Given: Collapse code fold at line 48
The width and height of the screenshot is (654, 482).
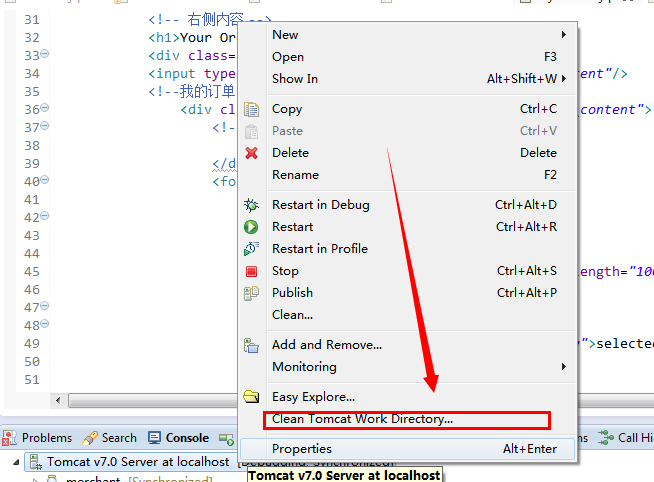Looking at the screenshot, I should [45, 324].
